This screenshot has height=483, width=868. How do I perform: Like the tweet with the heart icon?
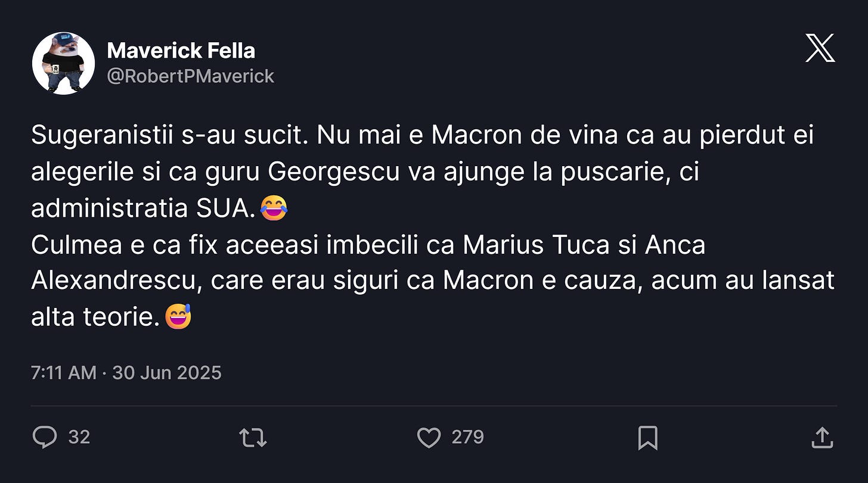(x=429, y=438)
